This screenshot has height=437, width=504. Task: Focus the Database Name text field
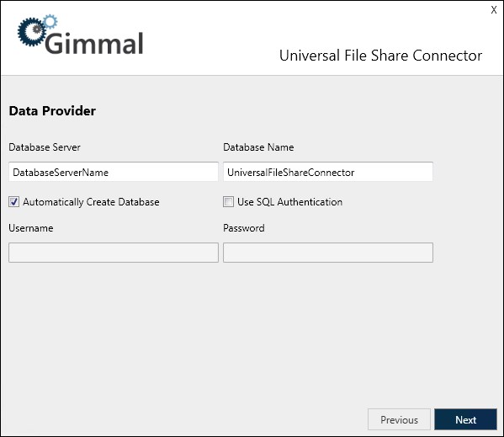(328, 172)
